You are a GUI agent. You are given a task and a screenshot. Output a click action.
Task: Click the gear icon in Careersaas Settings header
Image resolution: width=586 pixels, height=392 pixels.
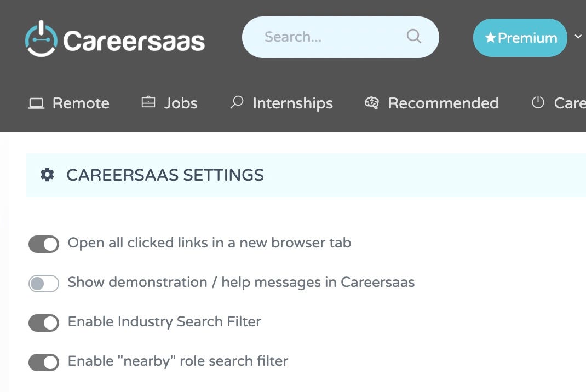tap(47, 175)
